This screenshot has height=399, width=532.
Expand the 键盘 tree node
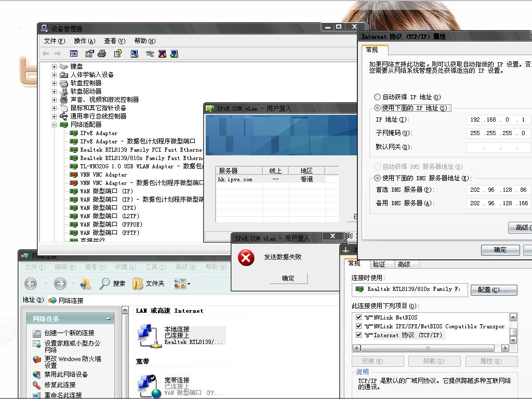coord(55,66)
